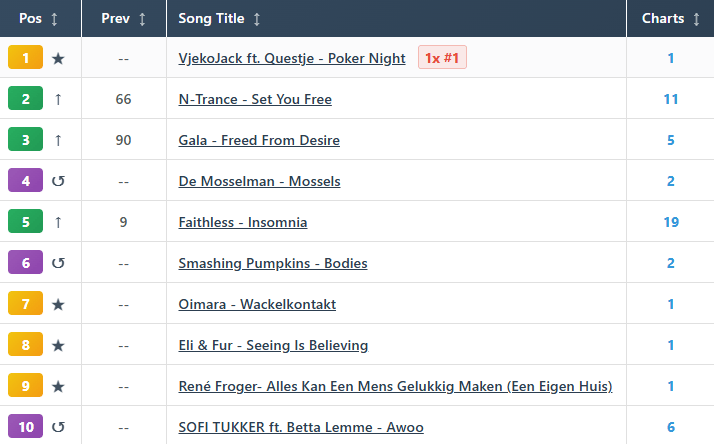The height and width of the screenshot is (444, 714).
Task: Open SOFI TUKKER ft. Betta Lemme - Awoo
Action: 301,427
